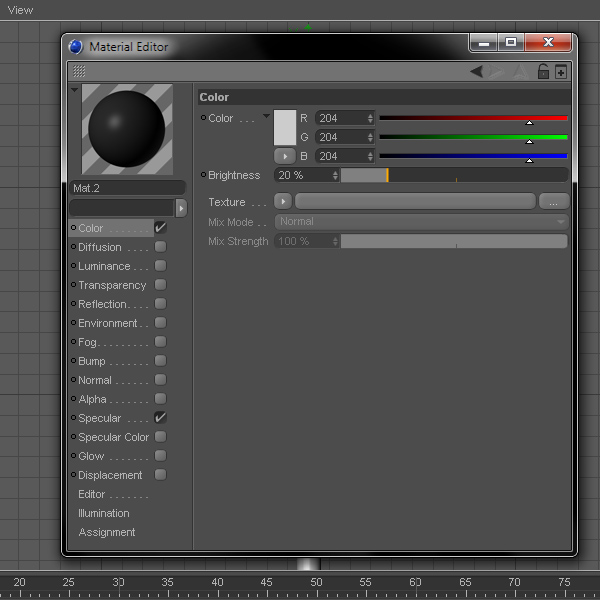600x600 pixels.
Task: Click frame 50 on the timeline ruler
Action: (x=316, y=582)
